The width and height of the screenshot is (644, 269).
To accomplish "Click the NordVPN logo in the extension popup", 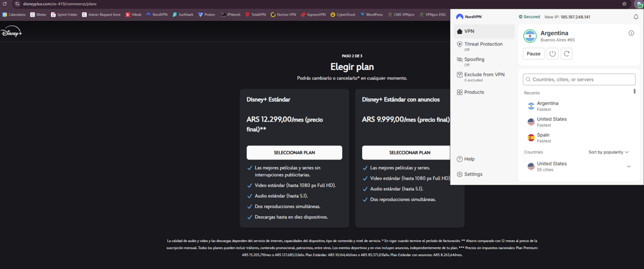I will click(x=469, y=17).
